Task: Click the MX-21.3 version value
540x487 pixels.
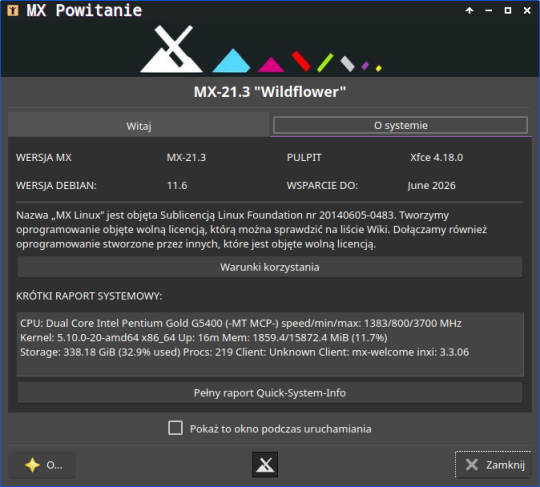Action: (x=186, y=157)
